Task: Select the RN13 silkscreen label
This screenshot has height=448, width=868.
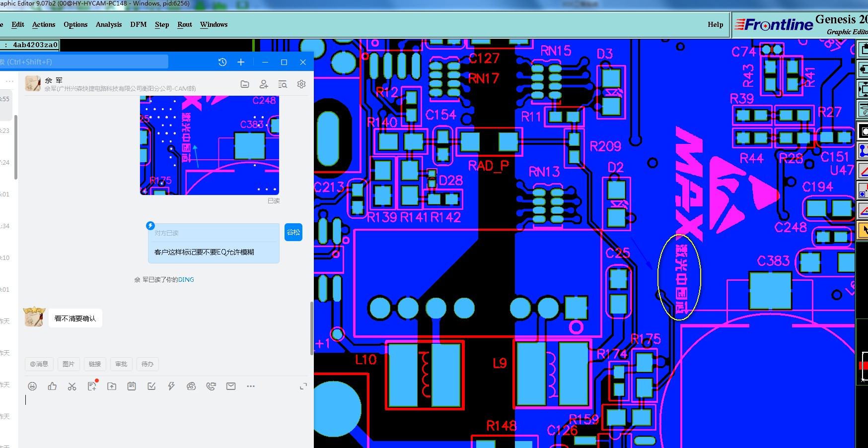Action: (x=544, y=172)
